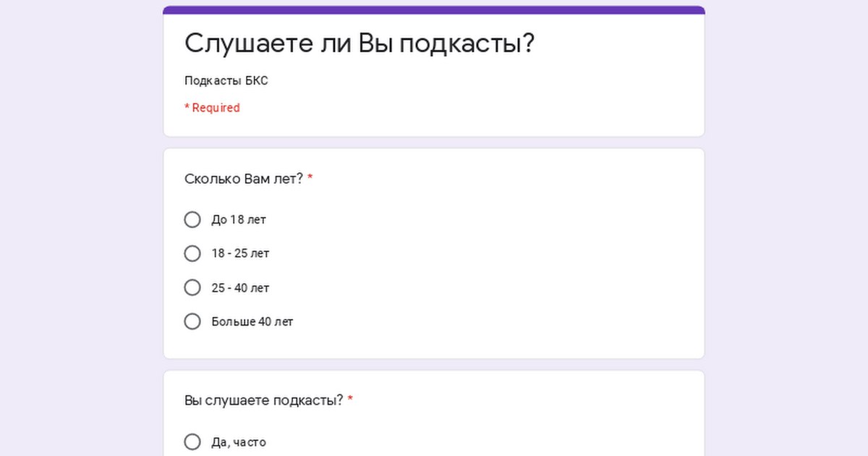Click the "Да, часто" label text

(x=239, y=442)
